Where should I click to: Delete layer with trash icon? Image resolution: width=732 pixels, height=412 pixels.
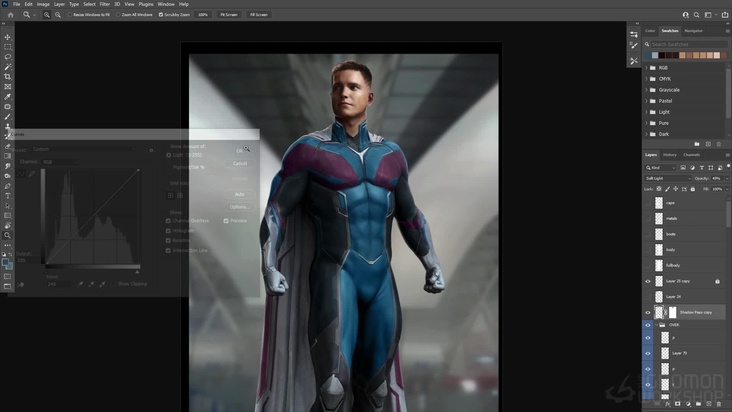tap(719, 404)
